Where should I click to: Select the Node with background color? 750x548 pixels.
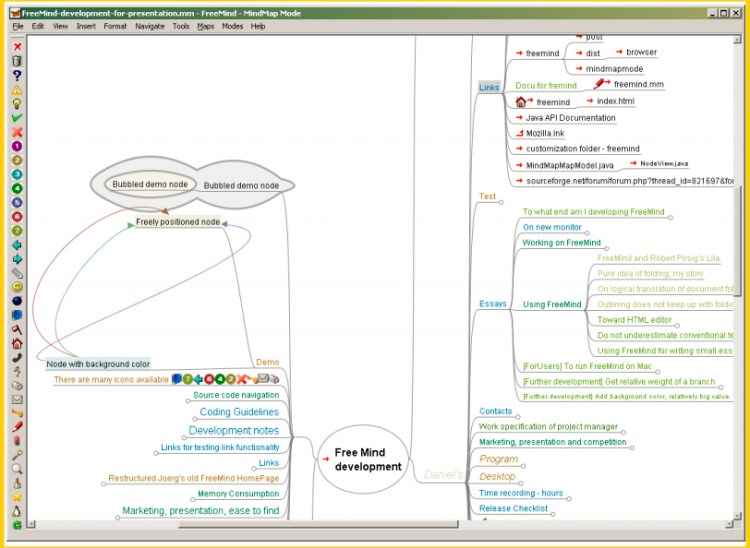tap(98, 364)
